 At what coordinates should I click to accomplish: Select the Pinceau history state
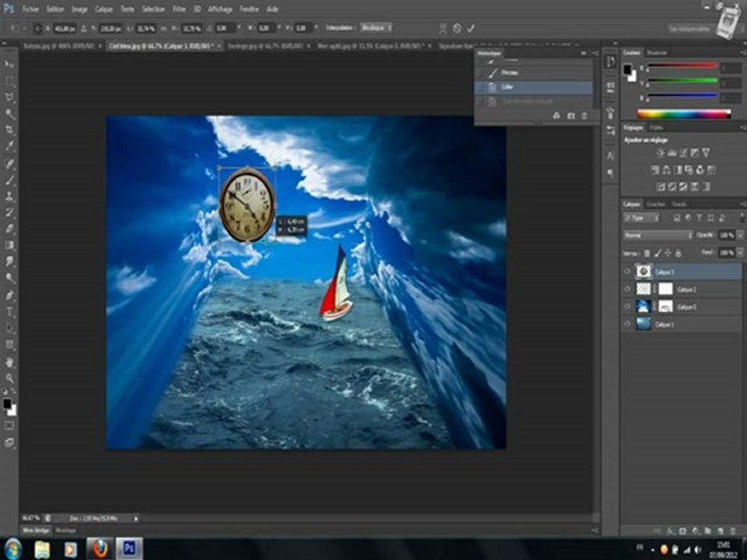tap(534, 72)
